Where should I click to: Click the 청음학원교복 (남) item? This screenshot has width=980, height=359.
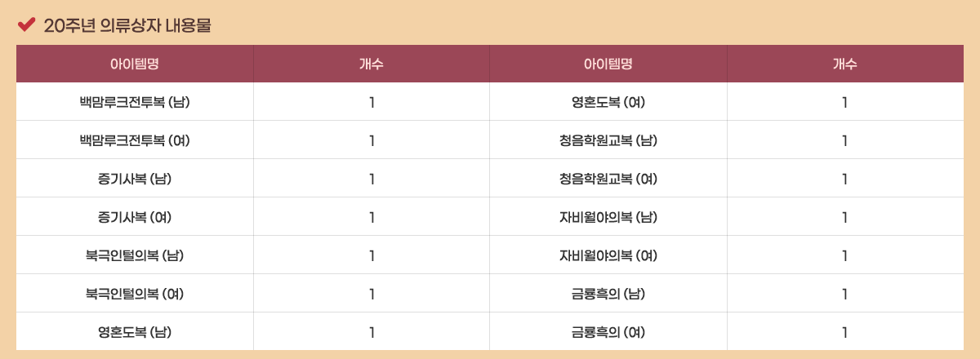coord(608,140)
